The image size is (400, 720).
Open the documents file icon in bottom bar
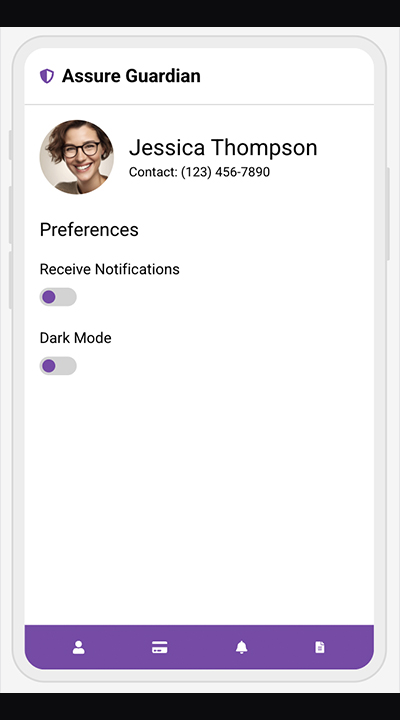click(x=320, y=647)
